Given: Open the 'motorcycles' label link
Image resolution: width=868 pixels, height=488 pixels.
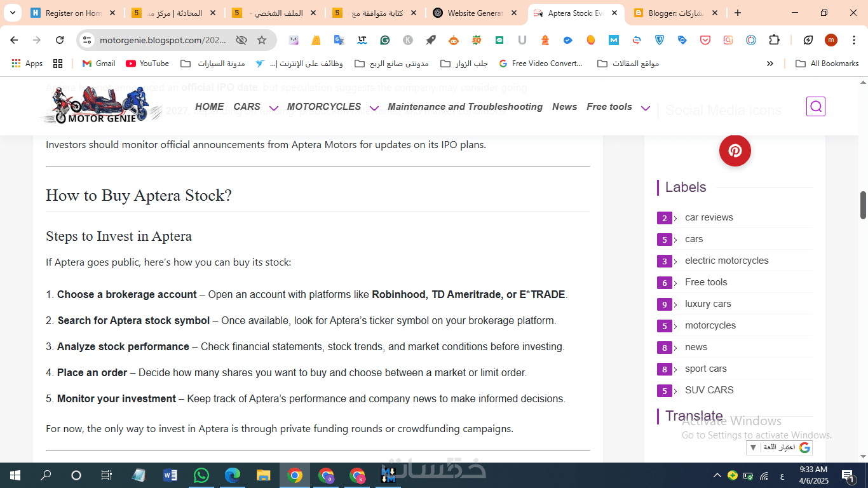Looking at the screenshot, I should pyautogui.click(x=710, y=325).
